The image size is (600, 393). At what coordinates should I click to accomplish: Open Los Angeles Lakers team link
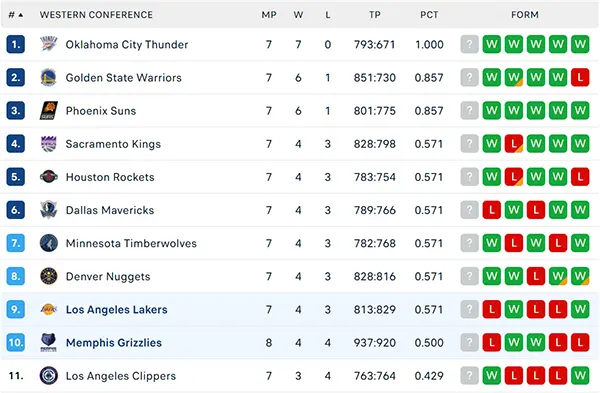tap(117, 310)
